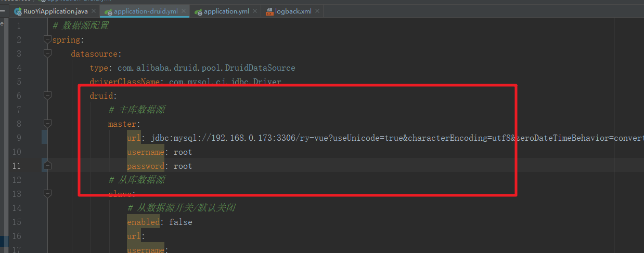This screenshot has height=253, width=644.
Task: Click line number 7 in the gutter
Action: [x=19, y=110]
